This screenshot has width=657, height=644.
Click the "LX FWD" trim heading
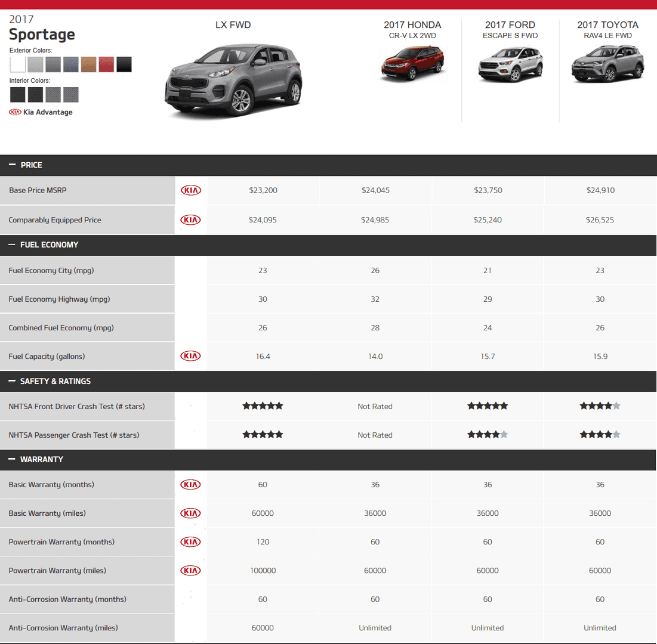coord(233,25)
